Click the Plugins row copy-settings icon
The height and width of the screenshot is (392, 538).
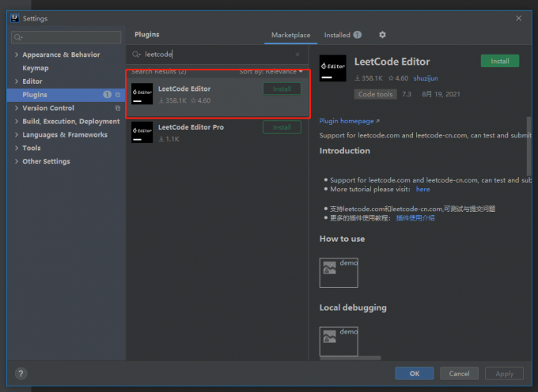(x=118, y=95)
